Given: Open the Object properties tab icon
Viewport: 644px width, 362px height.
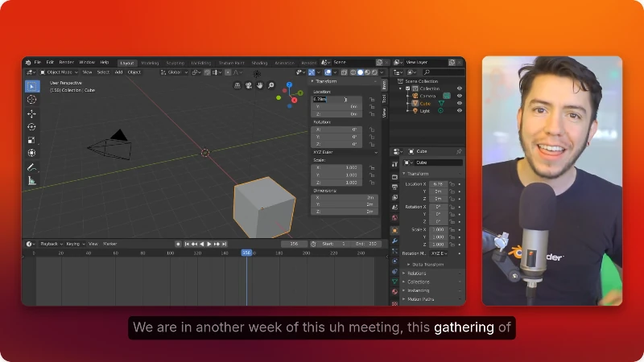Looking at the screenshot, I should point(394,231).
